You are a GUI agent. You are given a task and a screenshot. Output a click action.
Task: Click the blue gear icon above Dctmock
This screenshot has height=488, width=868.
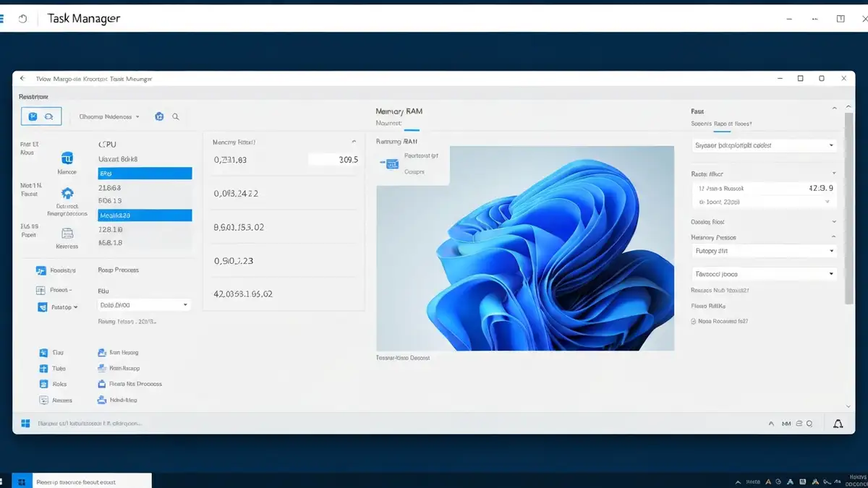pyautogui.click(x=67, y=193)
